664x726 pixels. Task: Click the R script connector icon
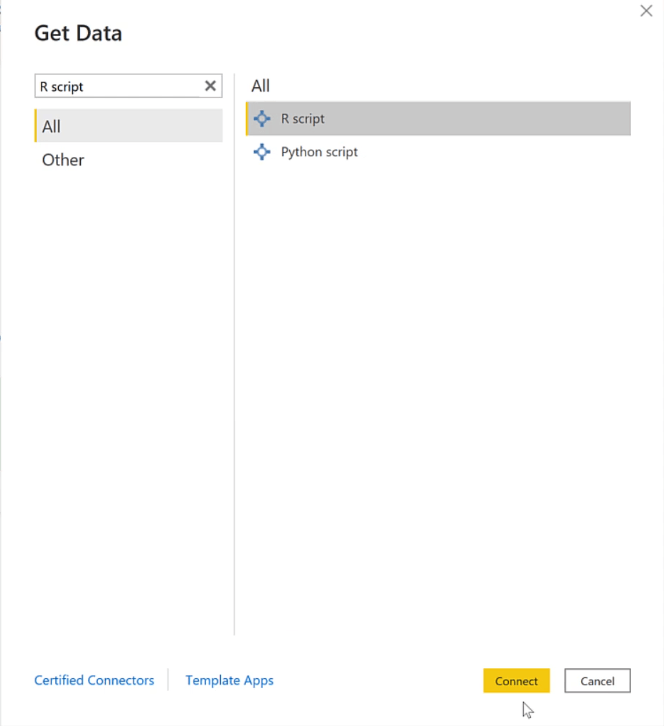[x=262, y=119]
